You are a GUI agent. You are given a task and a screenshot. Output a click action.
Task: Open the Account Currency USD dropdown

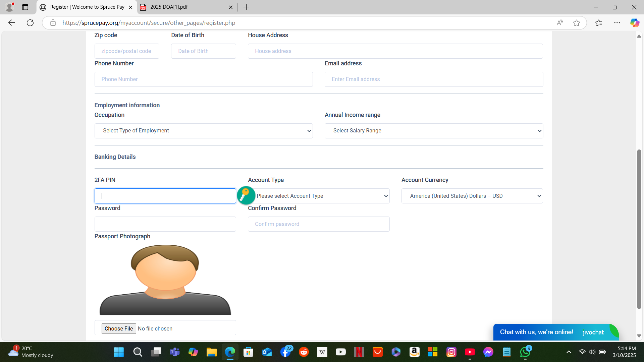click(472, 196)
